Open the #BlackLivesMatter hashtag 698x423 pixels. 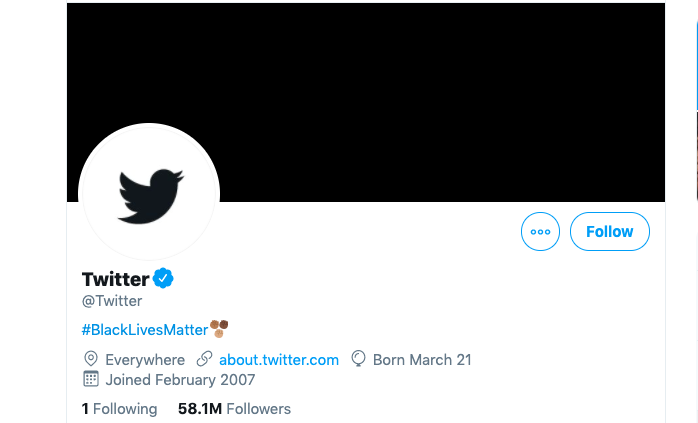(x=145, y=330)
